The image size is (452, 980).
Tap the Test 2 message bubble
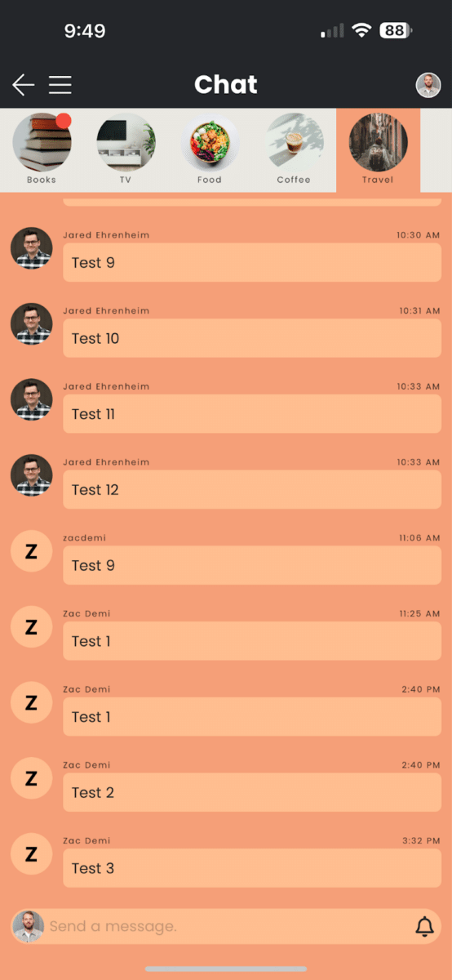click(252, 792)
